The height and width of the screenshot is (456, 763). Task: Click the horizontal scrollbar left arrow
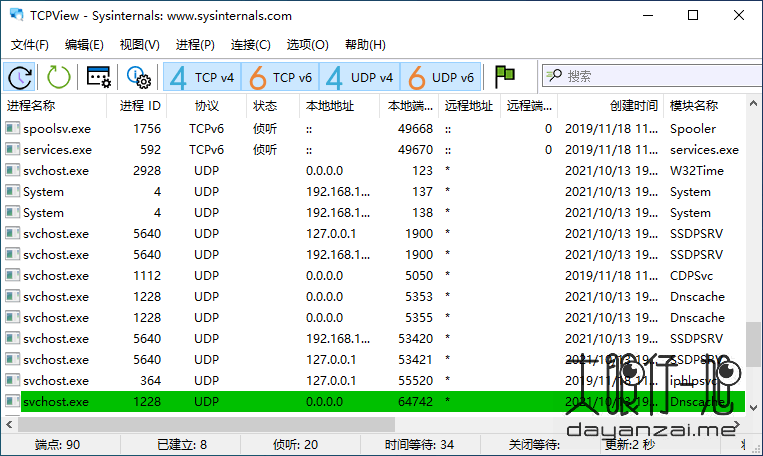click(9, 425)
